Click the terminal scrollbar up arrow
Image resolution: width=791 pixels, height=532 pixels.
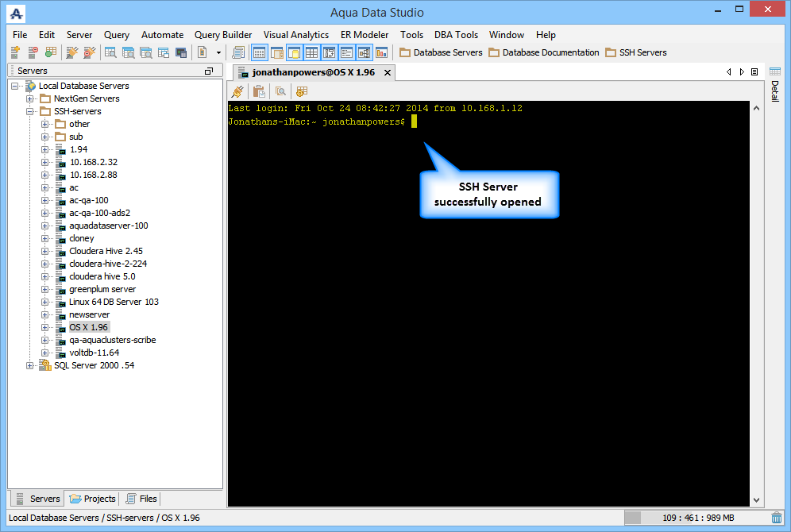pos(756,108)
